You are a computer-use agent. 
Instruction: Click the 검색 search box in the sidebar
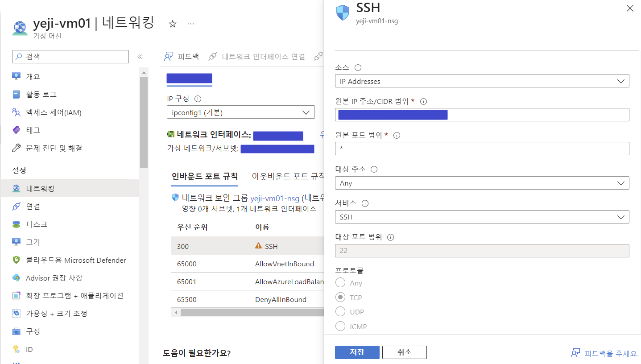[x=70, y=57]
